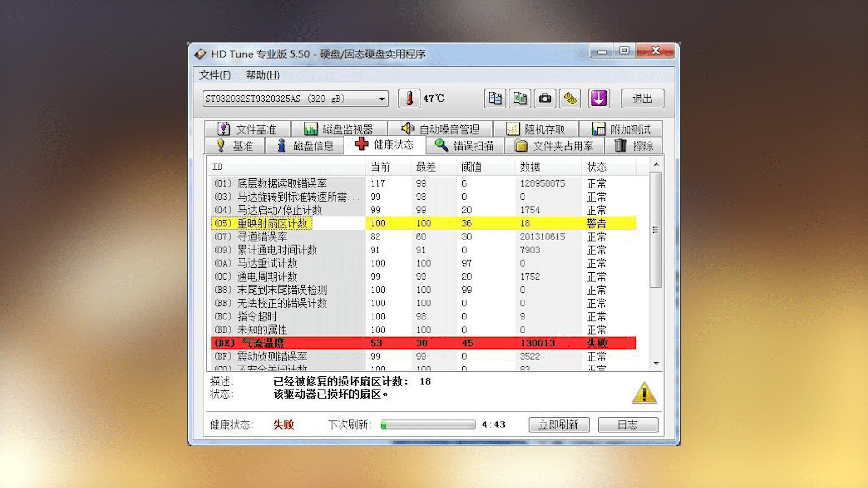
Task: Switch to the 文件基准 tab
Action: pyautogui.click(x=247, y=129)
